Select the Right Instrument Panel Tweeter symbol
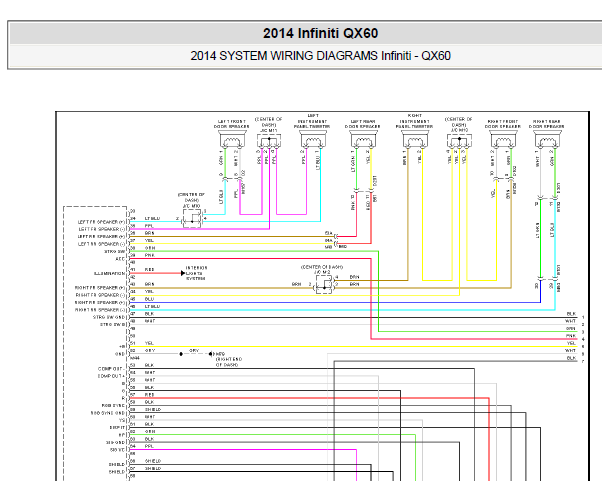Viewport: 602px width, 481px height. click(x=415, y=139)
